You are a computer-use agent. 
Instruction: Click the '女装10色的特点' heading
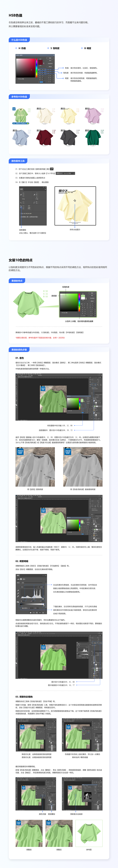(21, 260)
